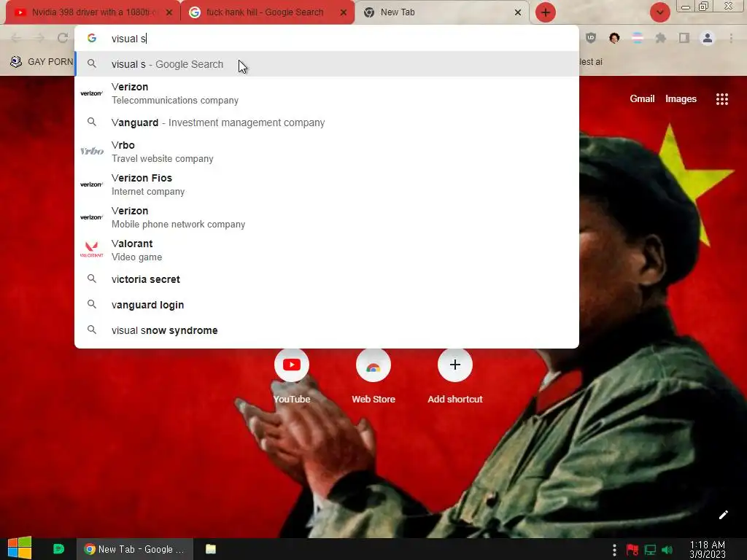Open the Gmail link
The height and width of the screenshot is (560, 747).
[642, 98]
